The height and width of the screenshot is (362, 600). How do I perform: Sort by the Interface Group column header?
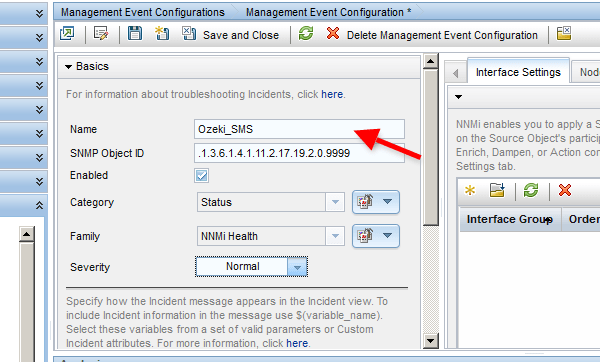point(510,219)
